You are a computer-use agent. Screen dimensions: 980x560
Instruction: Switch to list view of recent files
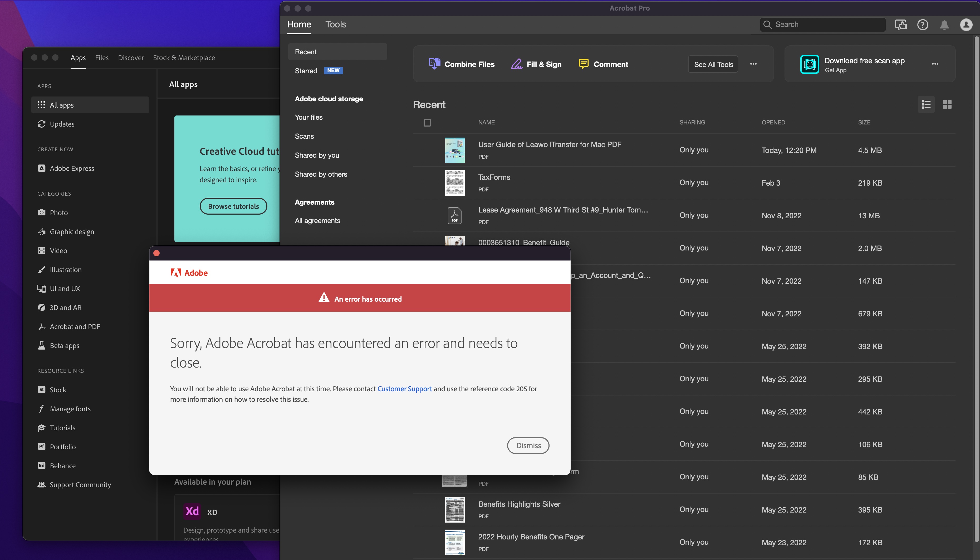(926, 104)
